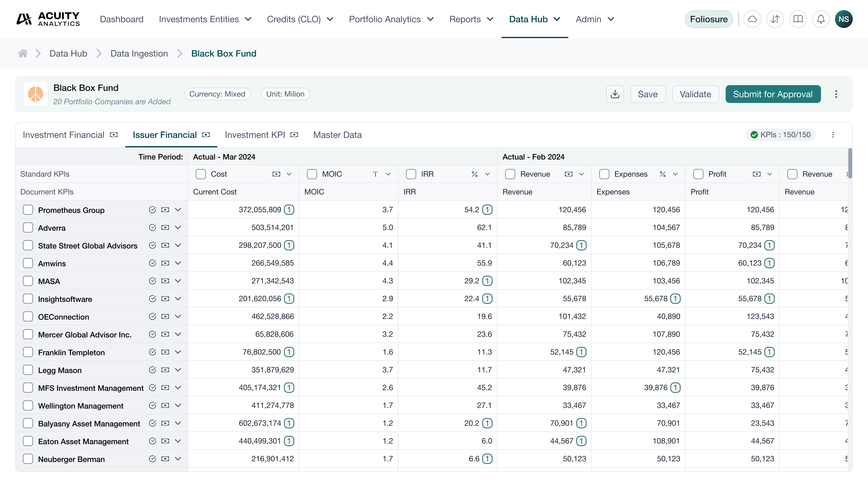The height and width of the screenshot is (488, 868).
Task: Click the up-down sync arrows icon
Action: [775, 19]
